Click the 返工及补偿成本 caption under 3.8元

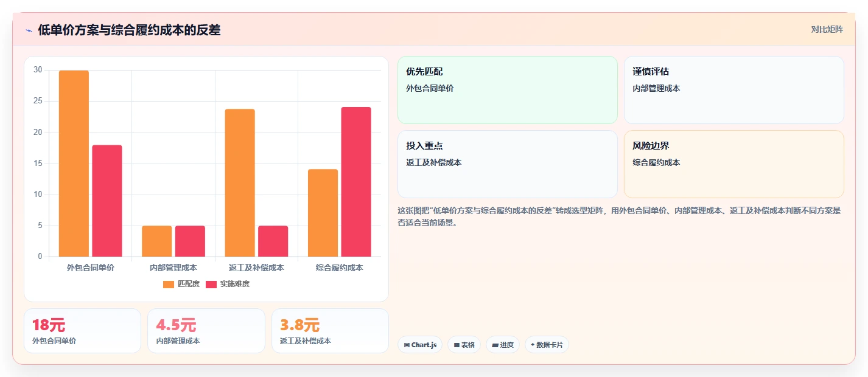[306, 341]
